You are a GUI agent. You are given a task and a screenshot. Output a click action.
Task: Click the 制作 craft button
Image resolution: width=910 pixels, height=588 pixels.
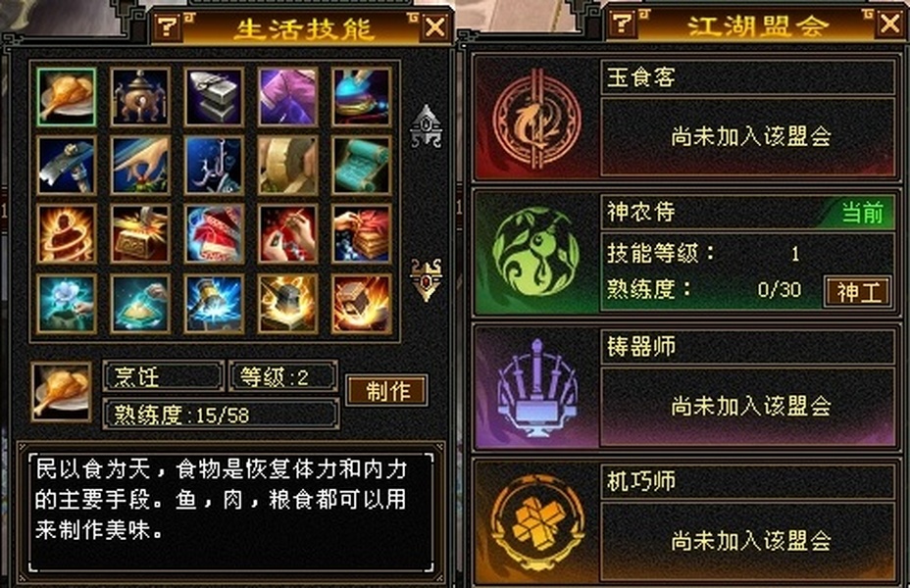pyautogui.click(x=387, y=390)
